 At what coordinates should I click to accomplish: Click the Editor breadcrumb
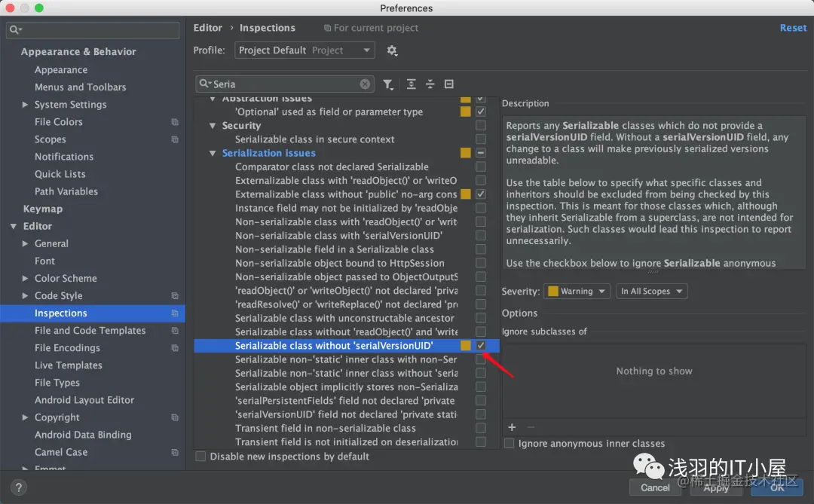point(208,28)
